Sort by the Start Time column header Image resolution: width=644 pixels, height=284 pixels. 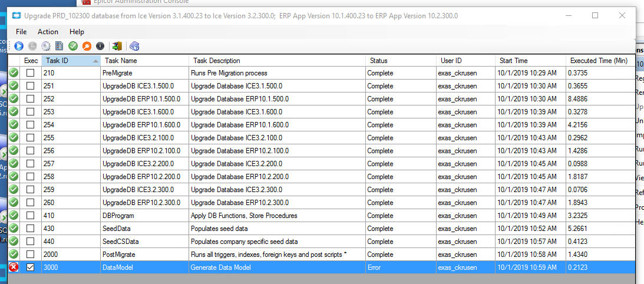pyautogui.click(x=531, y=61)
